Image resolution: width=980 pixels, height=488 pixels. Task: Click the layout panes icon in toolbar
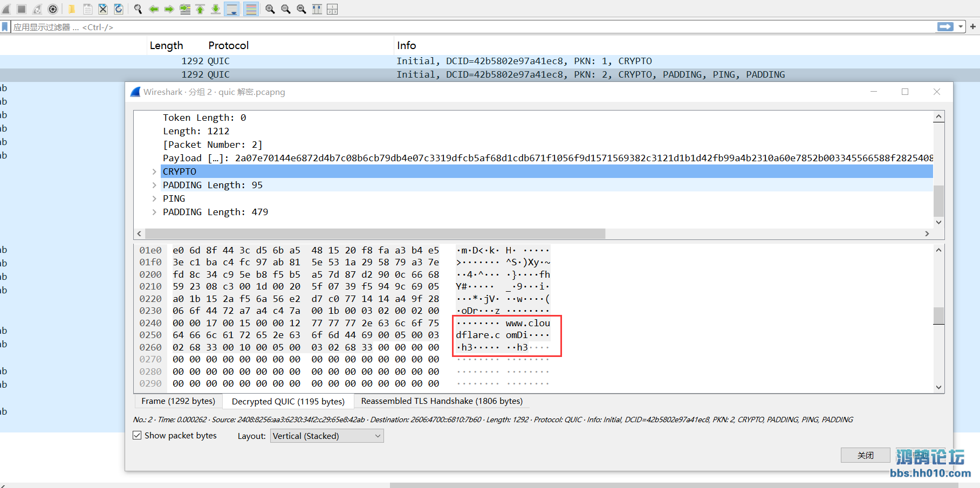[332, 9]
